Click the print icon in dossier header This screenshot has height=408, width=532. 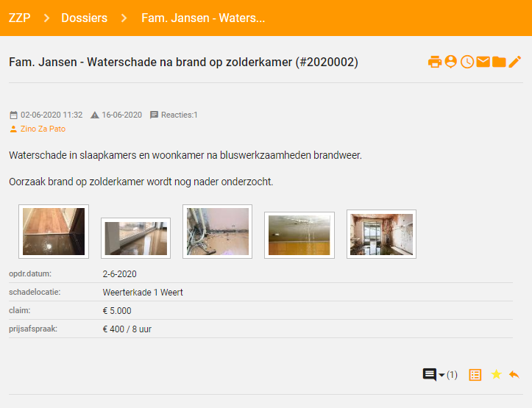coord(435,62)
